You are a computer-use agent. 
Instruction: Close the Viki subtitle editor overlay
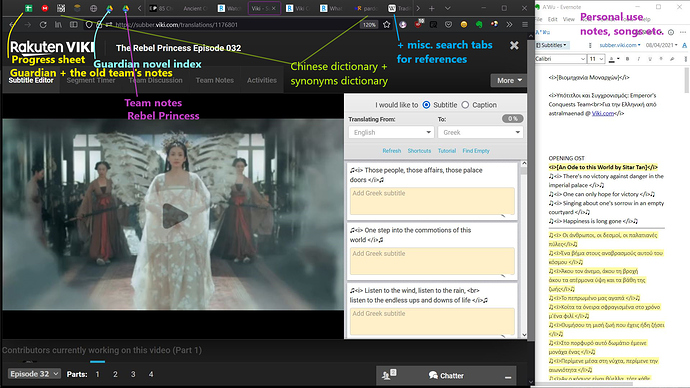point(514,45)
